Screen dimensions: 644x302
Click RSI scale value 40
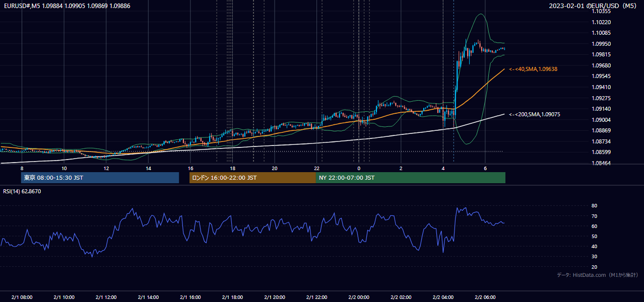(x=594, y=246)
